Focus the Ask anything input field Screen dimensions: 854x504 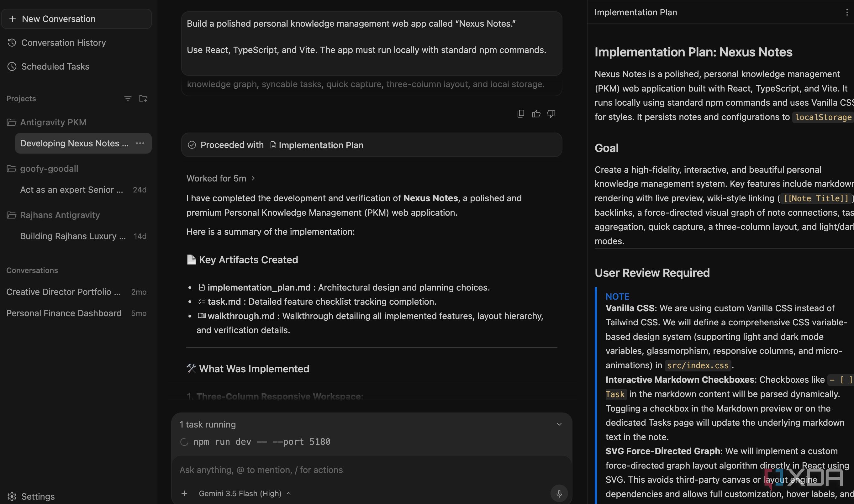372,470
